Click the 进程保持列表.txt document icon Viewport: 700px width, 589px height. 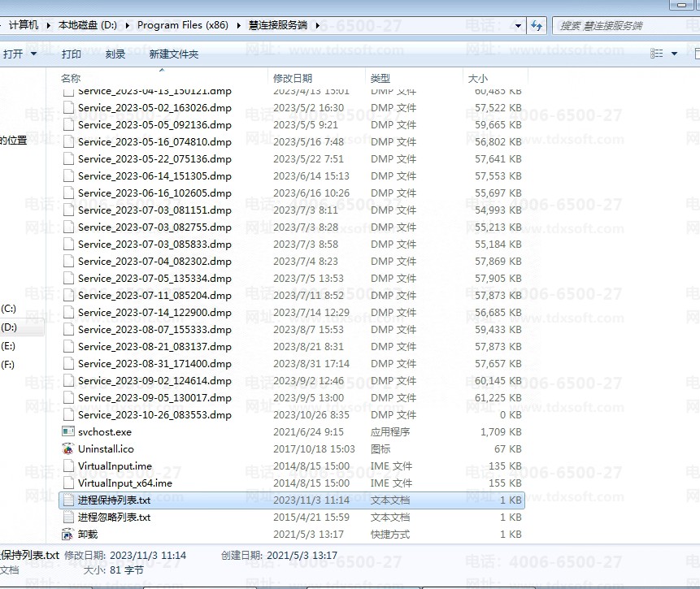(67, 500)
